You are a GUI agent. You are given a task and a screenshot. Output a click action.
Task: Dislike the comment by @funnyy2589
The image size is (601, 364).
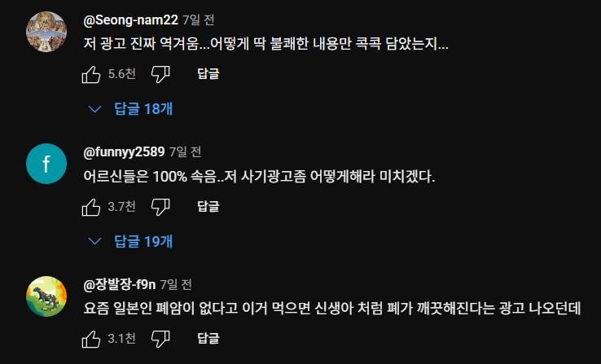[x=160, y=207]
